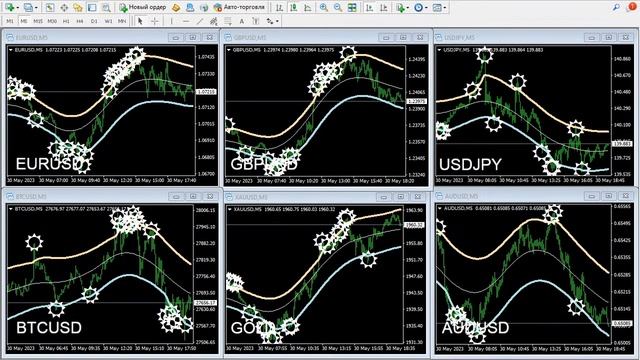The width and height of the screenshot is (640, 360).
Task: Switch chart to bar chart icon
Action: (x=280, y=7)
